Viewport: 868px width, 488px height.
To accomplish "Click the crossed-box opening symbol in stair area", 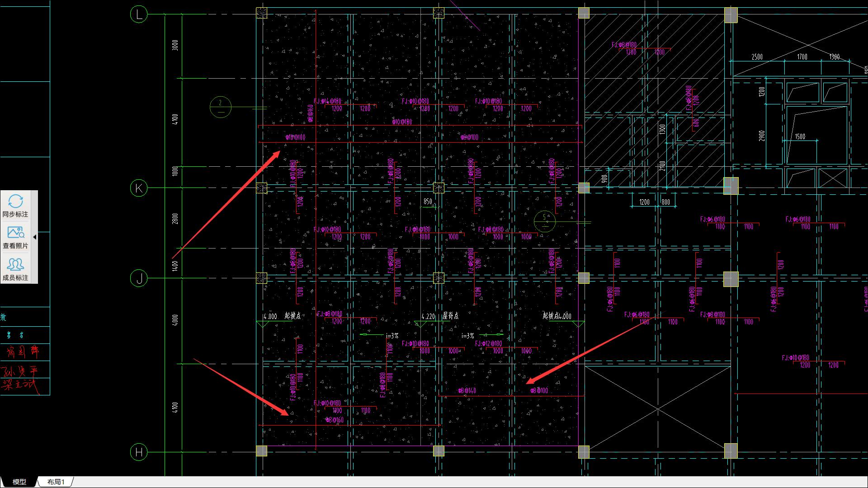I will (832, 178).
